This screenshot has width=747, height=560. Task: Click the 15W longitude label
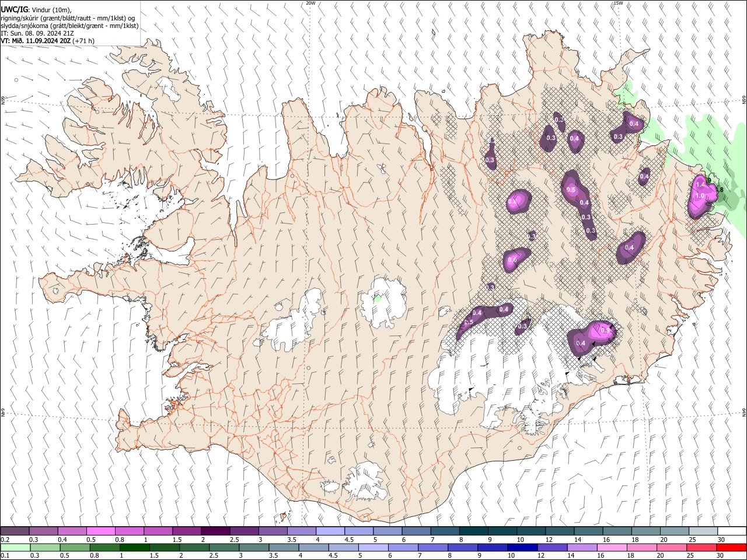[618, 3]
